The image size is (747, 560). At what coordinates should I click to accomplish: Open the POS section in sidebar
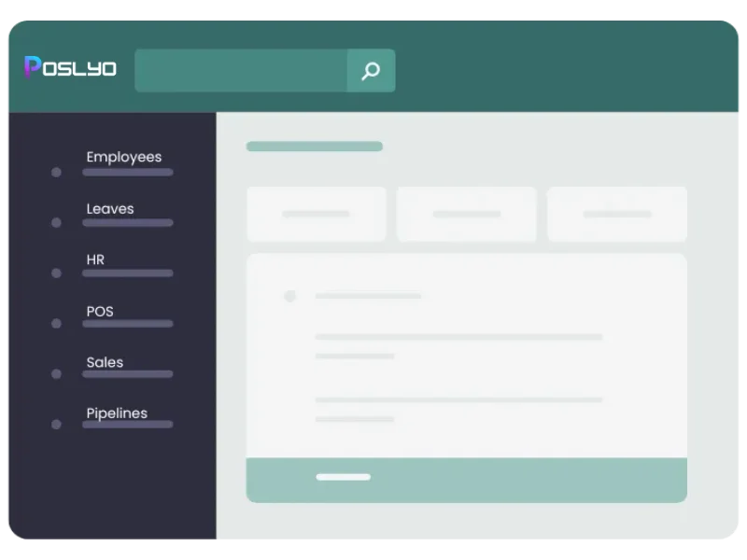[x=100, y=312]
